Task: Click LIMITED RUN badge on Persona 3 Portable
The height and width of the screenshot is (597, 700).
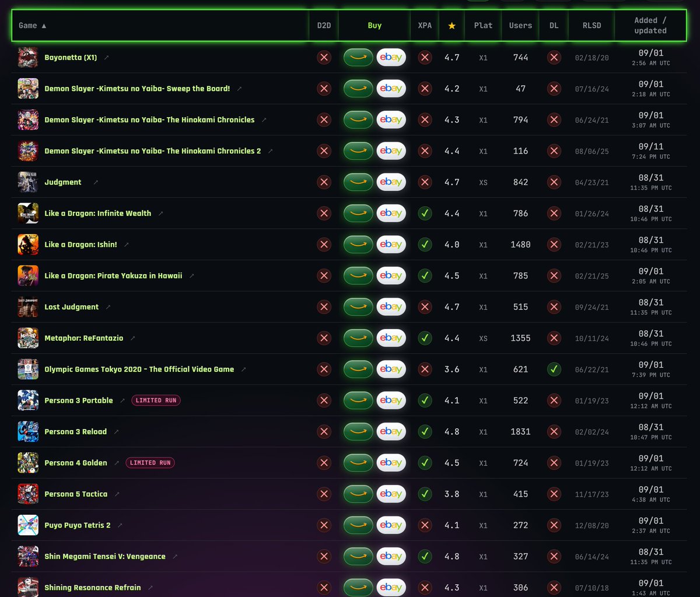Action: point(156,400)
